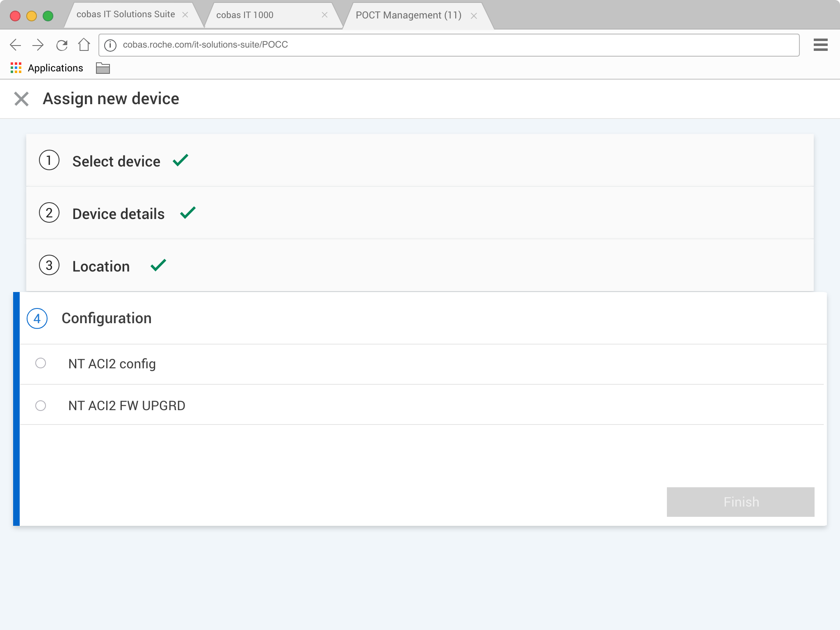Switch to cobas IT 1000 tab
Image resolution: width=840 pixels, height=630 pixels.
(x=245, y=15)
